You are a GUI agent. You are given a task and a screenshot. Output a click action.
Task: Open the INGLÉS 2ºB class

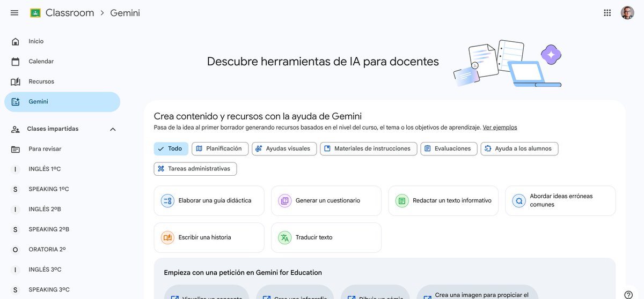pyautogui.click(x=62, y=210)
